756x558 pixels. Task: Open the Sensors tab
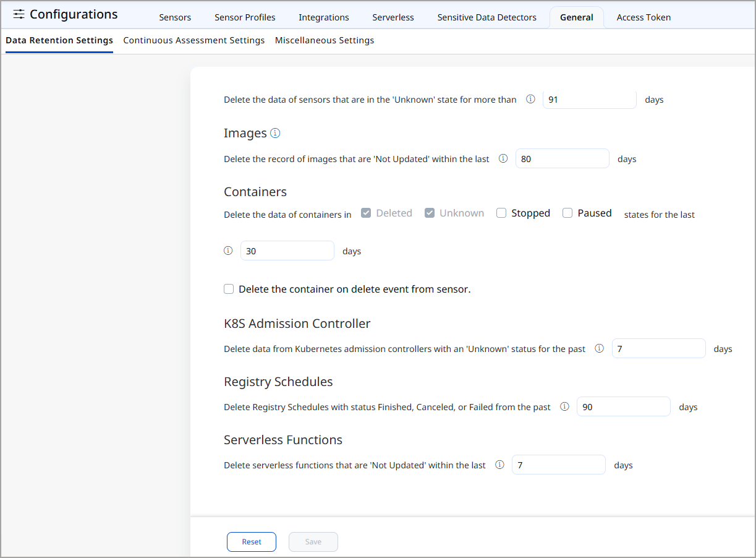(x=175, y=17)
